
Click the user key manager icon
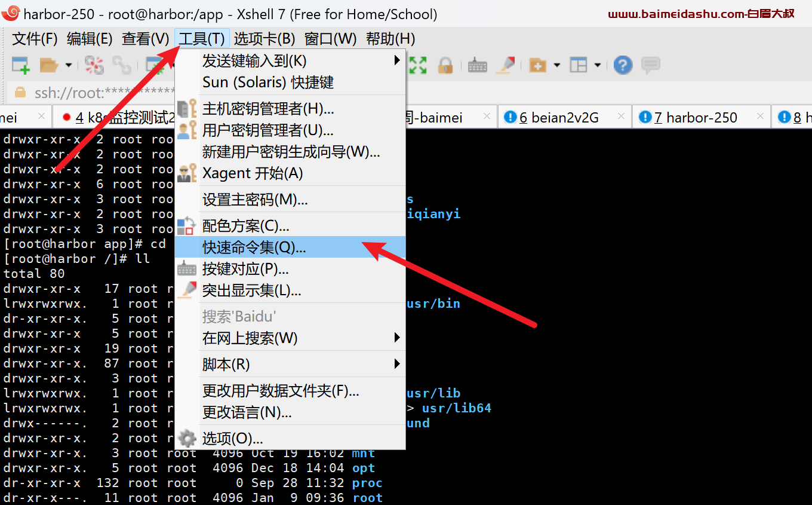click(187, 130)
